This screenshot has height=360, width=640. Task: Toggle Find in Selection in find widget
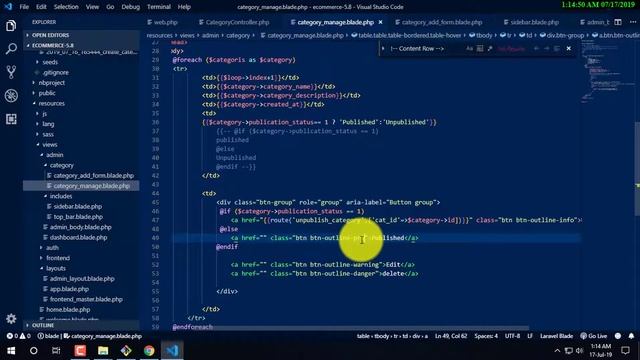pos(557,49)
